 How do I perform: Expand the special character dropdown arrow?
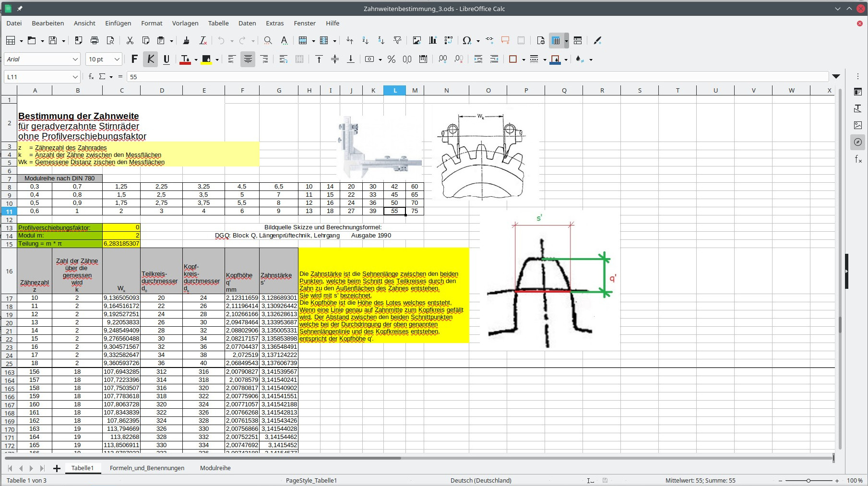(478, 41)
